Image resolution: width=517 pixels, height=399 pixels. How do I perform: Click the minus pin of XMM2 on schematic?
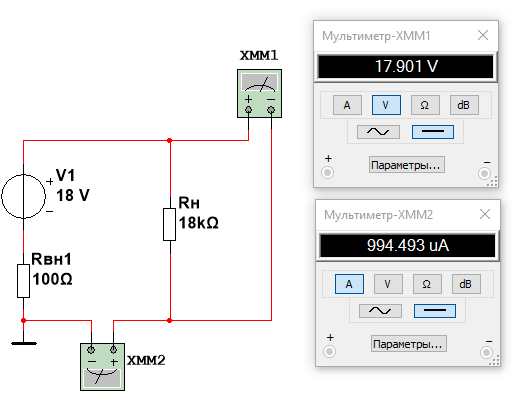coord(91,350)
